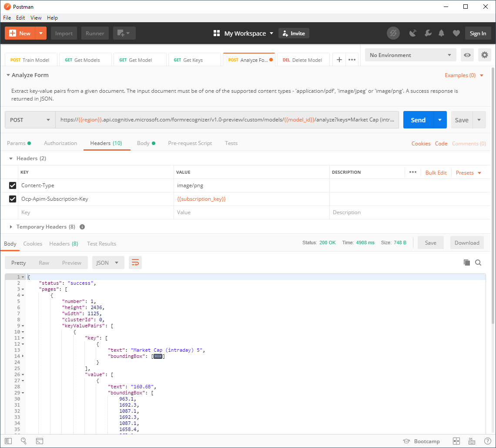This screenshot has width=496, height=448.
Task: Collapse the Analyze Form description
Action: (8, 75)
